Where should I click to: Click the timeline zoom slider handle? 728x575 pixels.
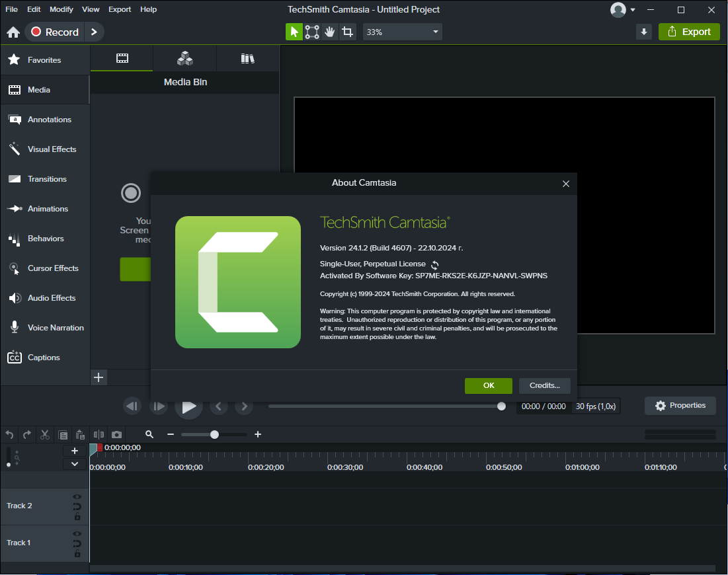[x=214, y=434]
